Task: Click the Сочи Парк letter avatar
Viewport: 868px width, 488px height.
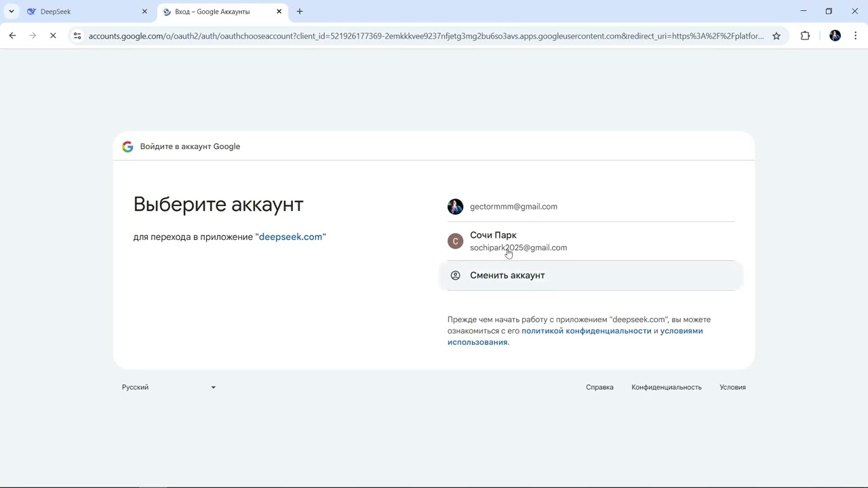Action: [x=456, y=241]
